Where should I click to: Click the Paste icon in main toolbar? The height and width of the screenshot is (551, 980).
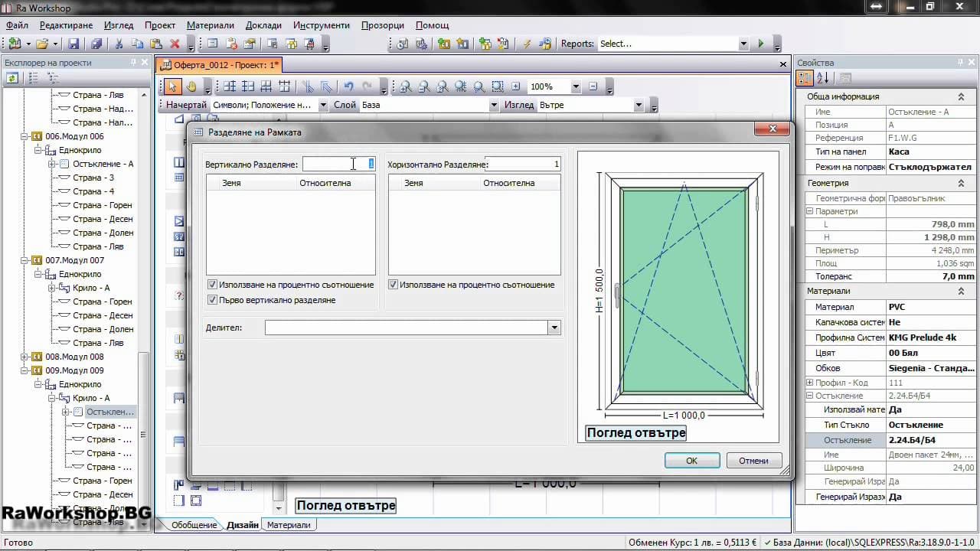click(x=156, y=44)
